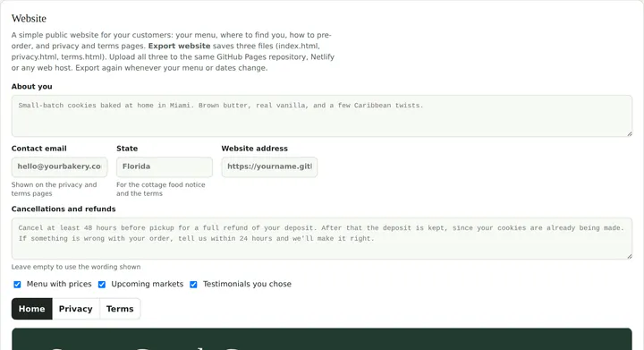The image size is (644, 350).
Task: Focus the Contact email field
Action: tap(60, 166)
